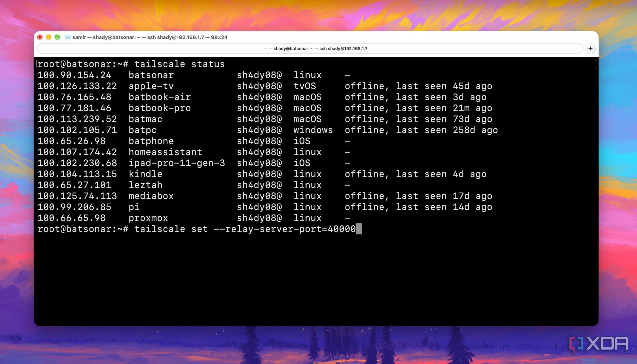The width and height of the screenshot is (637, 364).
Task: Click the homeassistant hostname row
Action: tap(194, 152)
